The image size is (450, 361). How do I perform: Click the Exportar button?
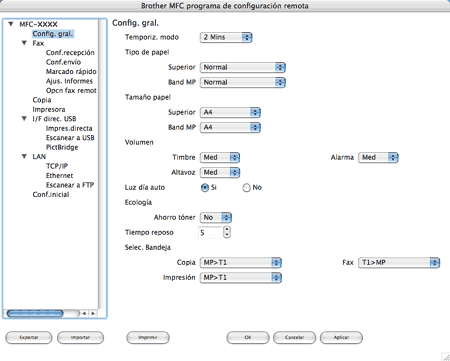coord(29,337)
